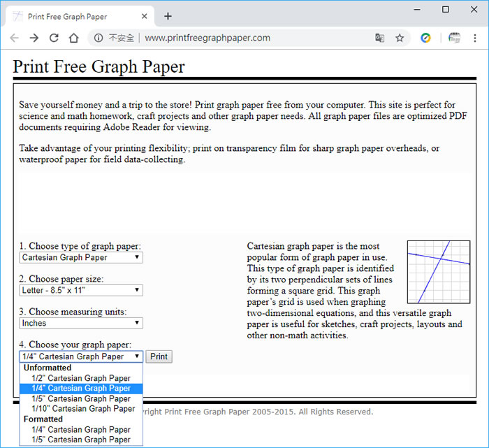Viewport: 489px width, 448px height.
Task: Click the Cartesian graph preview thumbnail
Action: click(x=439, y=272)
